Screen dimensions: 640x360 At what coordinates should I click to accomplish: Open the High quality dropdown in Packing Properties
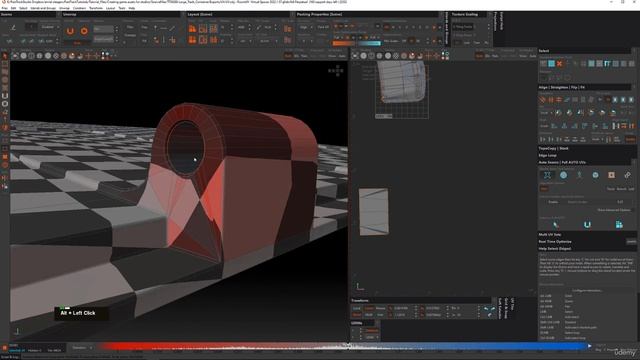(x=304, y=27)
